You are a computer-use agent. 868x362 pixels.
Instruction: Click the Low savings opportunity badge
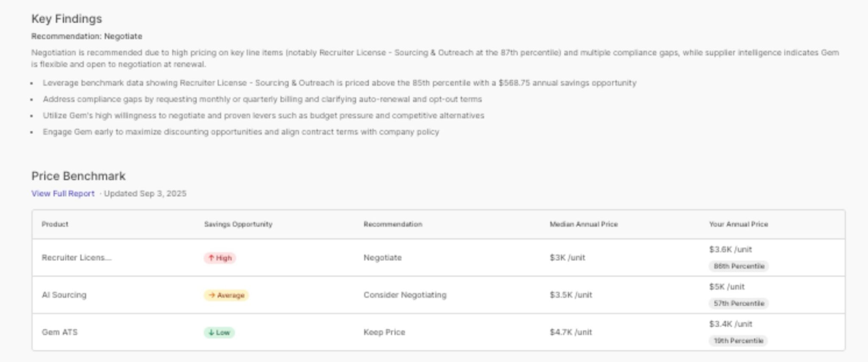(x=219, y=332)
